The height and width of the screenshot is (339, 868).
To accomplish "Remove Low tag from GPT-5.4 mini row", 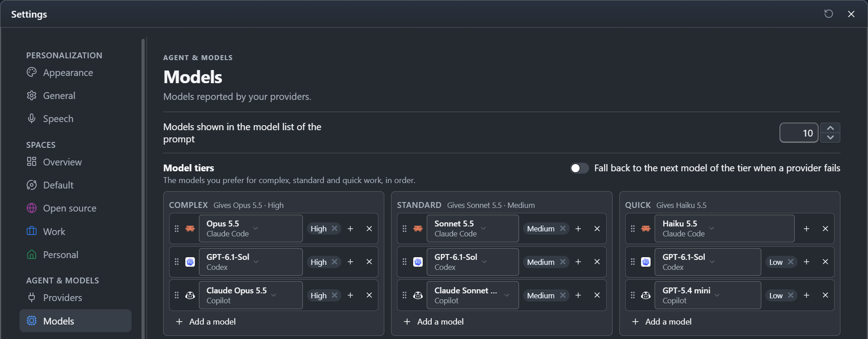I will click(x=791, y=295).
